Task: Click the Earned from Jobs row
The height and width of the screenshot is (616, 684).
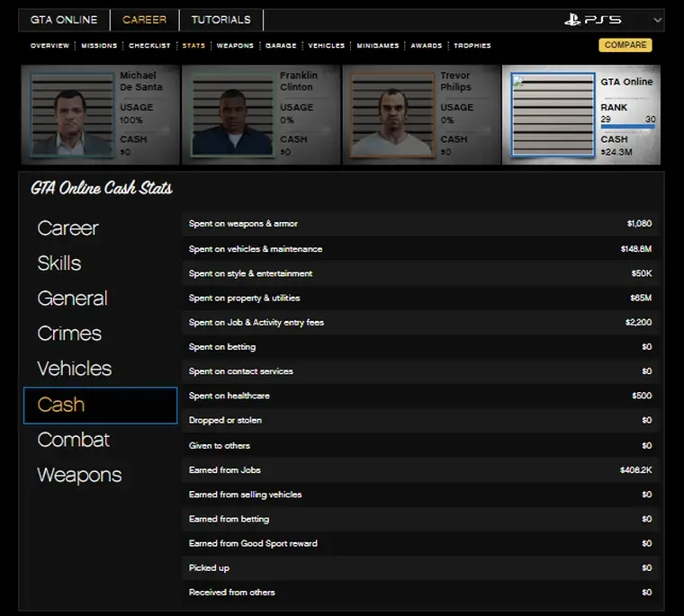Action: [420, 469]
